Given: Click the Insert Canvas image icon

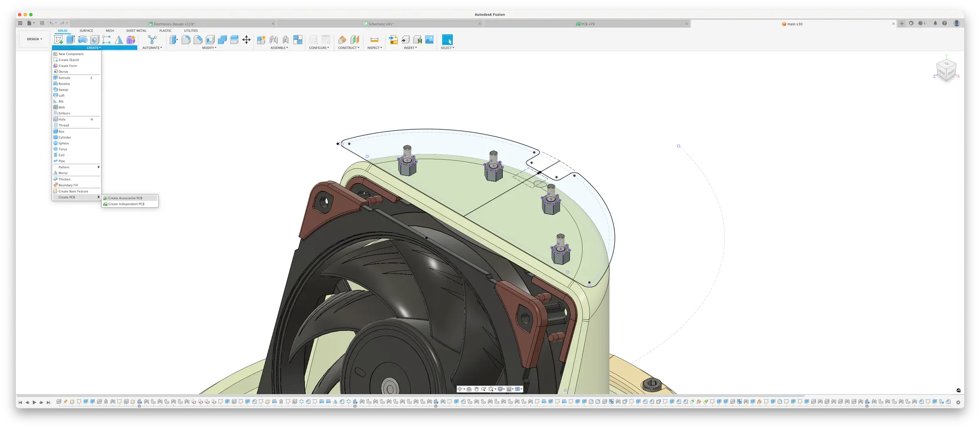Looking at the screenshot, I should click(x=429, y=40).
